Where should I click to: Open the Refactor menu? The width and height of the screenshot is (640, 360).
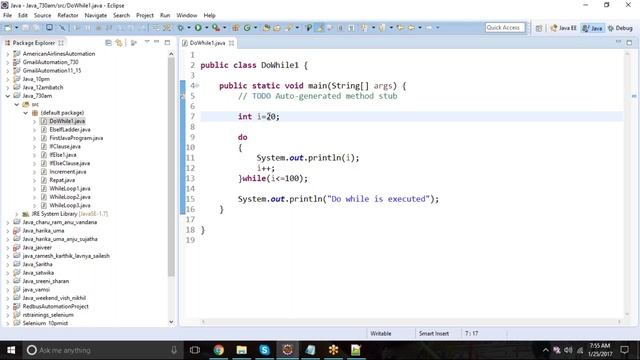tap(68, 15)
